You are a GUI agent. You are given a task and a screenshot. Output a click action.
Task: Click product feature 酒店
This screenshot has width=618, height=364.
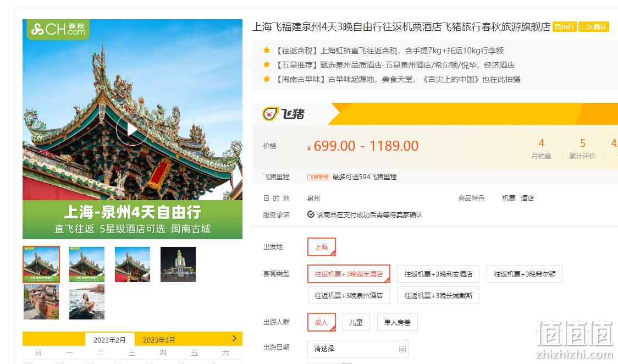coord(527,198)
